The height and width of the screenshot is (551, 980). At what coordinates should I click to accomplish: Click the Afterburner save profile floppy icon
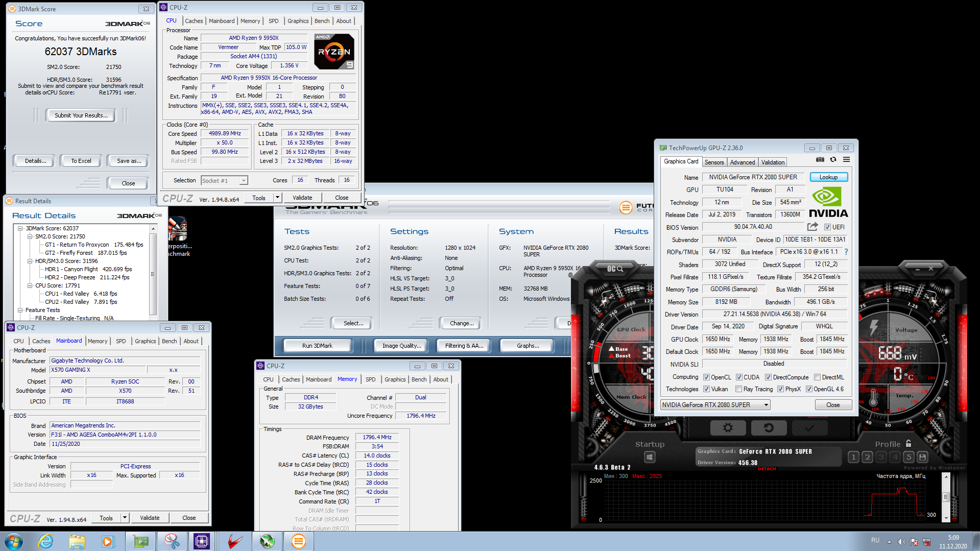click(x=922, y=457)
